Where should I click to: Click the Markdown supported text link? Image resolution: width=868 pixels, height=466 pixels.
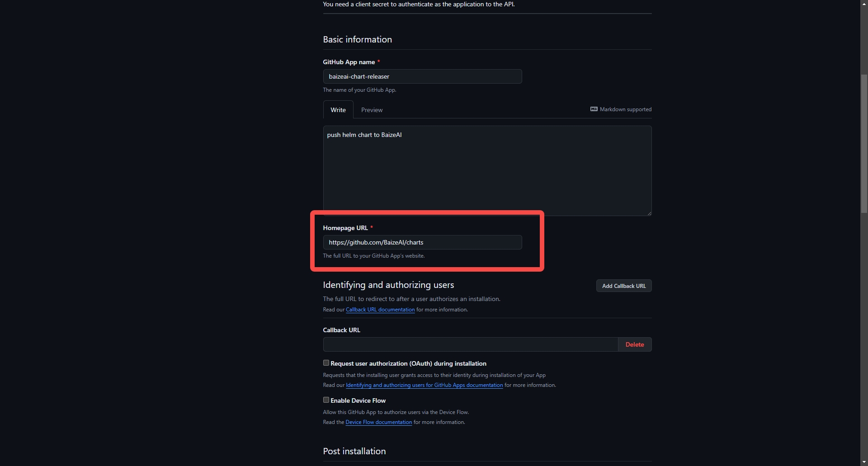626,109
